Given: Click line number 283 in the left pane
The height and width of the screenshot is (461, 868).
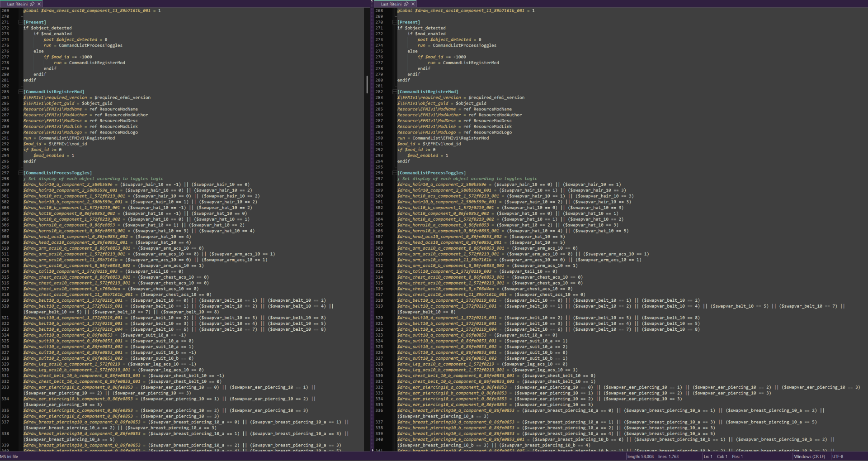Looking at the screenshot, I should coord(5,92).
